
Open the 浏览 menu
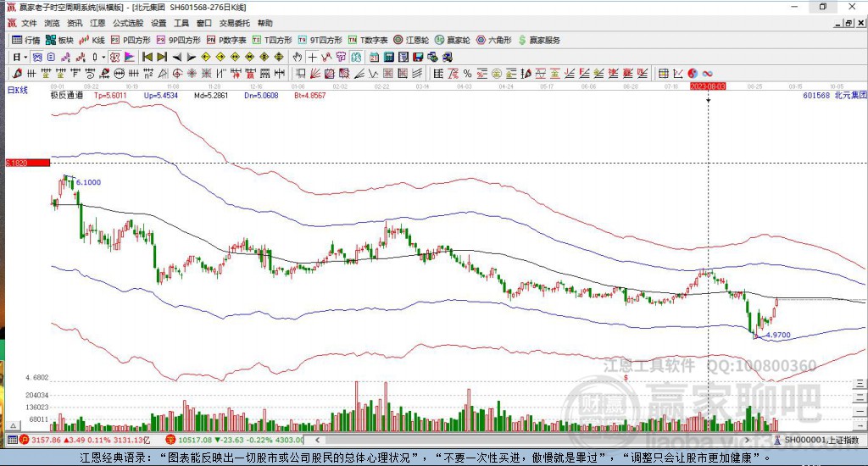52,23
